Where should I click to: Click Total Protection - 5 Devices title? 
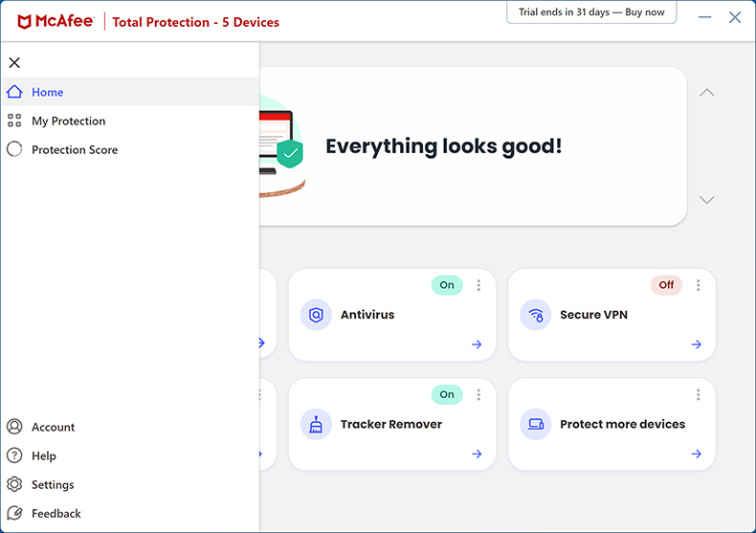(x=196, y=22)
